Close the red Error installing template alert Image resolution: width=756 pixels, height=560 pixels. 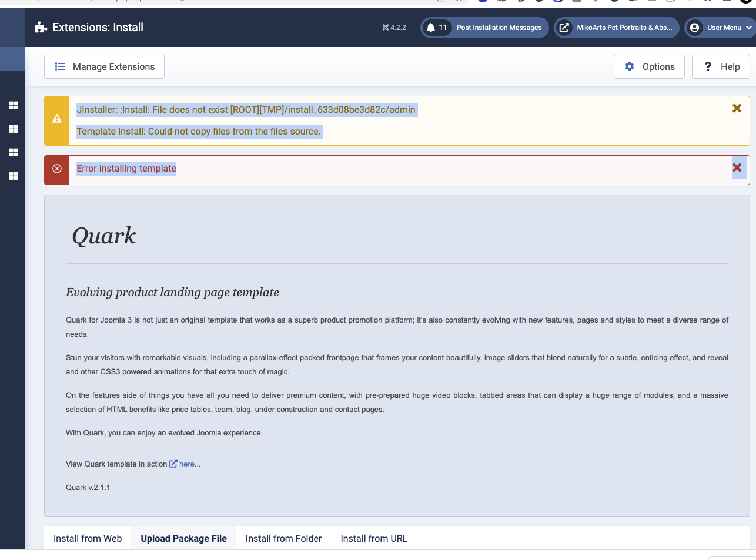[737, 168]
